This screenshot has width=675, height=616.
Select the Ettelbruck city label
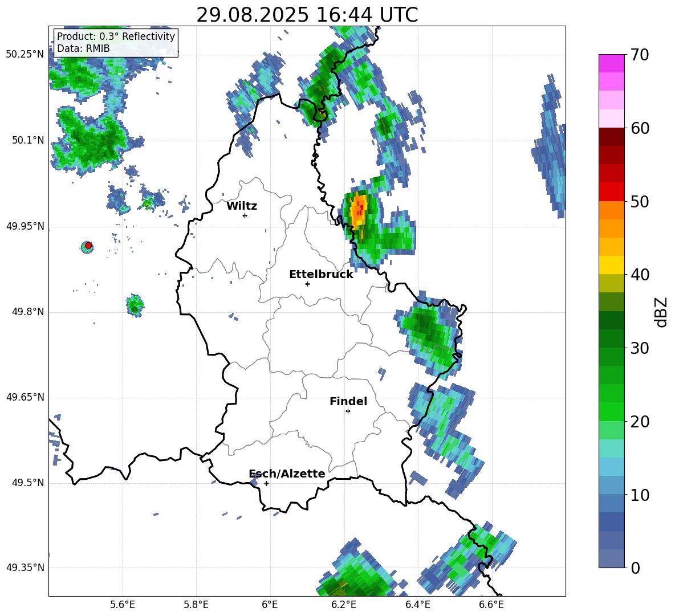(321, 275)
